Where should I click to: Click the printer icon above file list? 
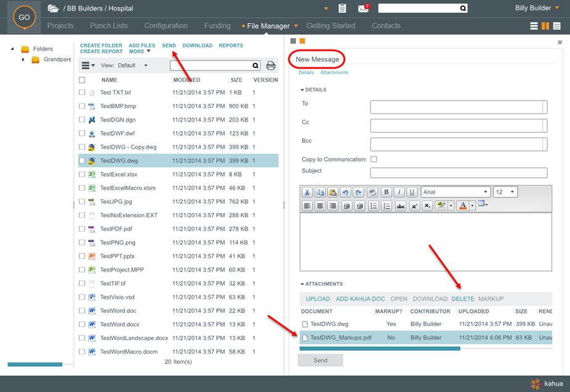[x=270, y=65]
